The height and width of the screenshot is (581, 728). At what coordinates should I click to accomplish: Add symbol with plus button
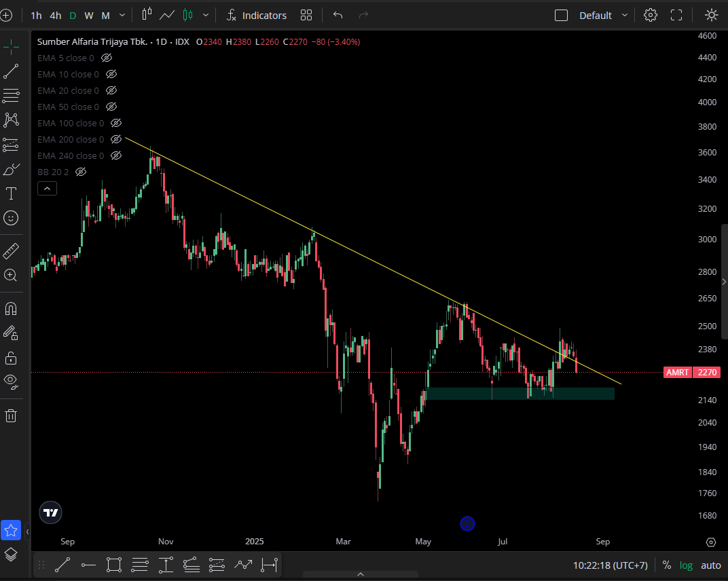[6, 16]
